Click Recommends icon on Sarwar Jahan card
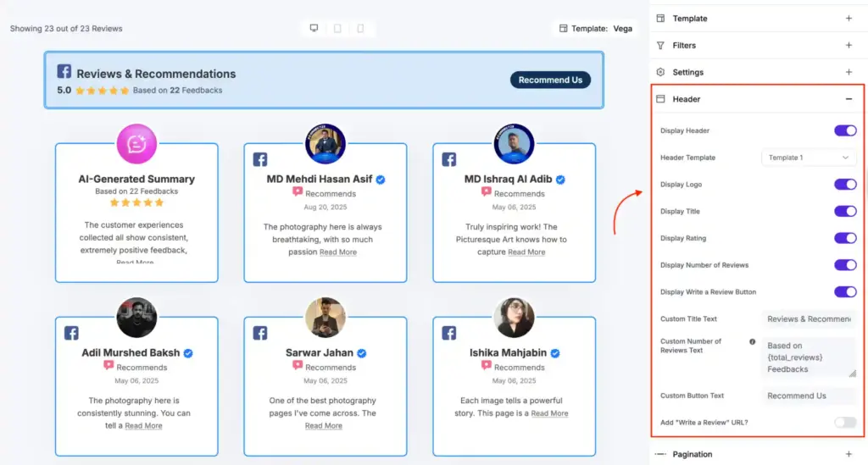This screenshot has width=868, height=465. [x=298, y=366]
